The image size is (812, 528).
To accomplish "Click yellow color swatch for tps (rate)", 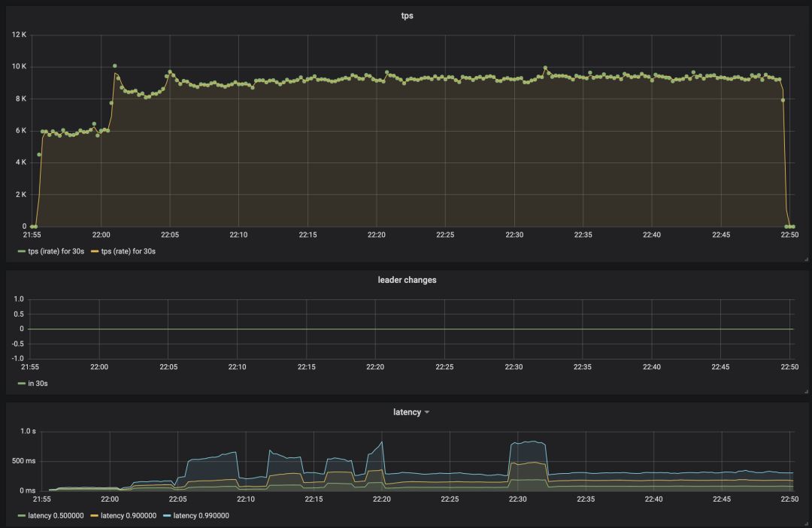I will coord(95,251).
